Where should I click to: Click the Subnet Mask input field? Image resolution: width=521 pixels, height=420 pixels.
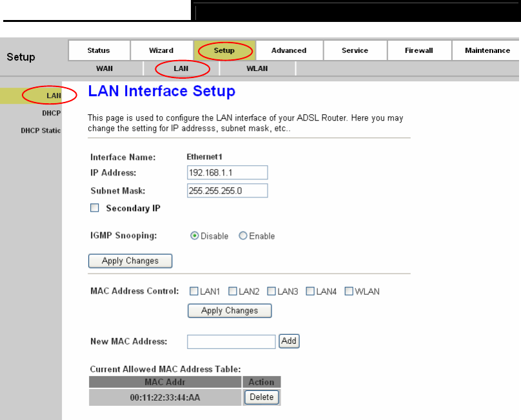(x=227, y=190)
